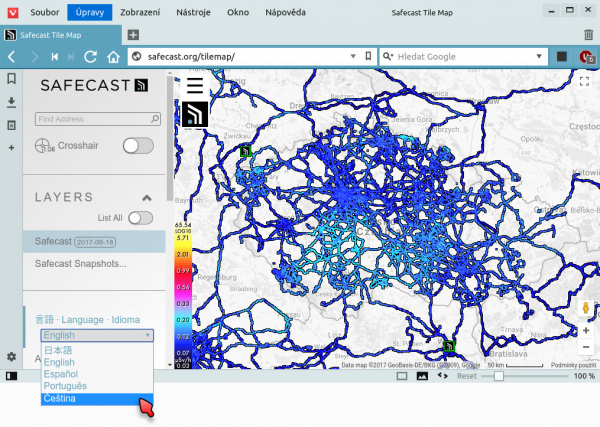Open the new tab plus button
The width and height of the screenshot is (600, 427).
tap(133, 35)
